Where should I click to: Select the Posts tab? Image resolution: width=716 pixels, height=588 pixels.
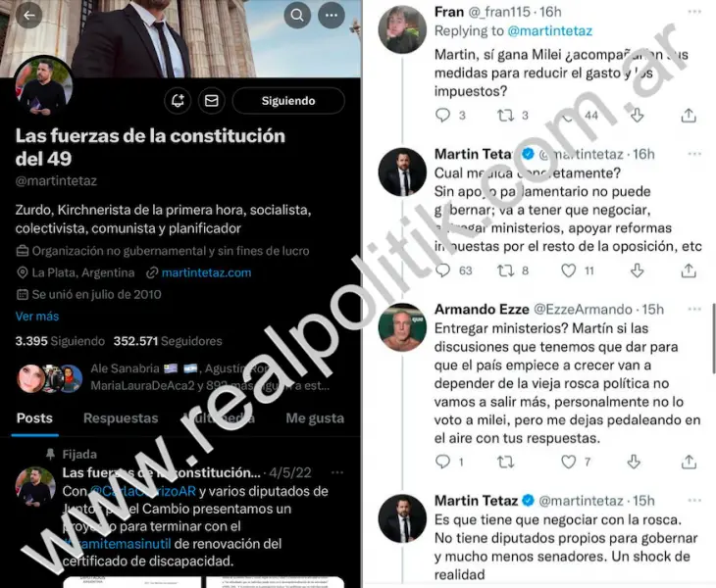[x=34, y=418]
